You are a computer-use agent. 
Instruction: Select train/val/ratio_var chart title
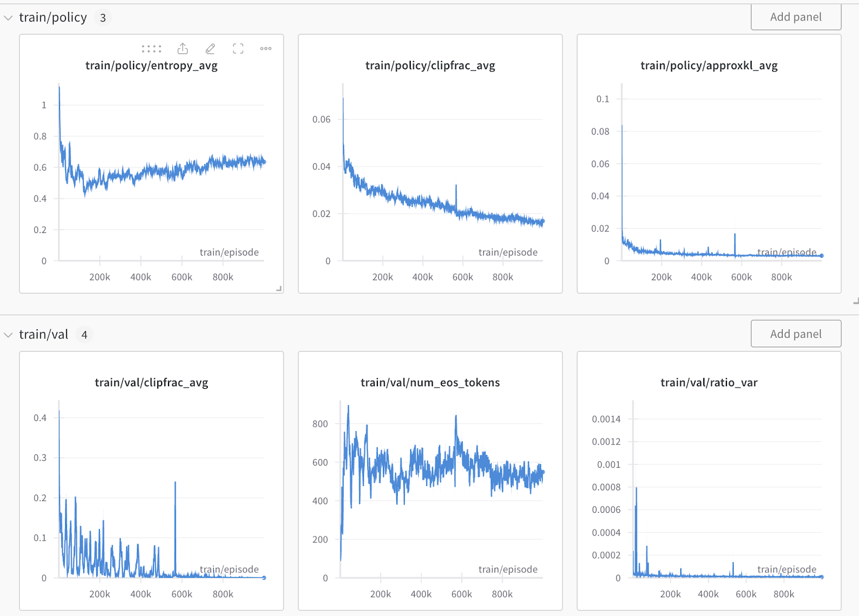coord(709,382)
